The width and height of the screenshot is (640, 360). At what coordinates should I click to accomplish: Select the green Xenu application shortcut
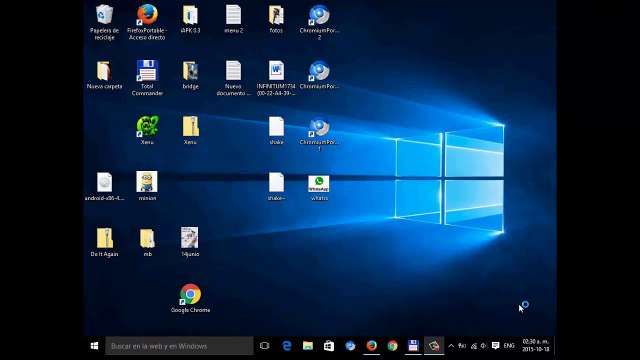pyautogui.click(x=147, y=131)
